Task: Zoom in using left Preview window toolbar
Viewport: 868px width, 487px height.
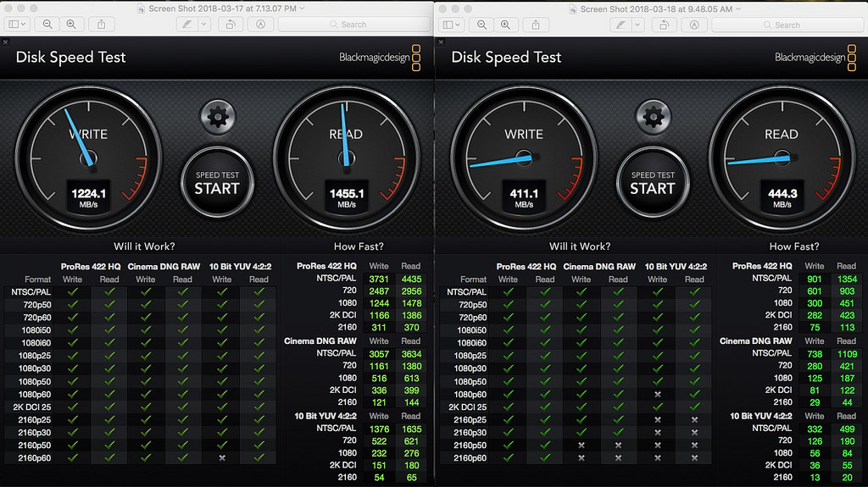Action: click(71, 25)
